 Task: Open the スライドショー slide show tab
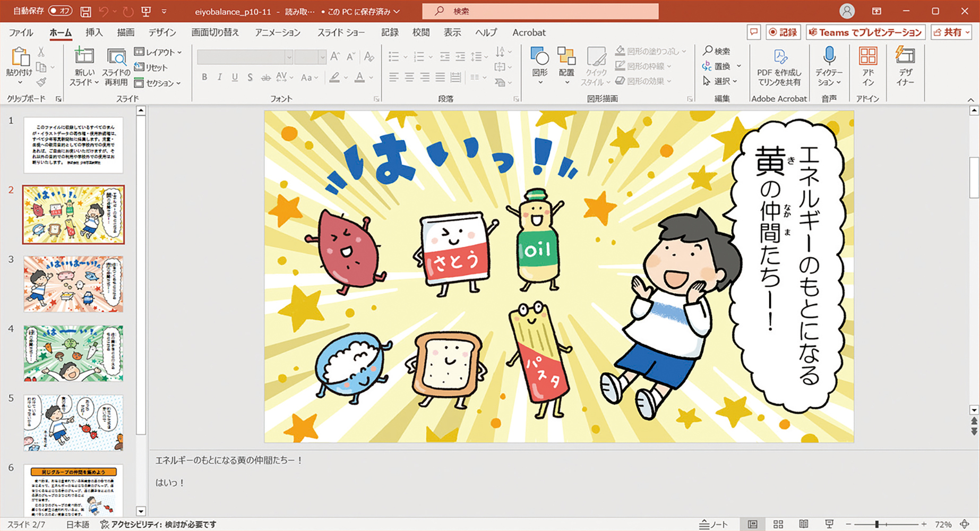point(341,32)
